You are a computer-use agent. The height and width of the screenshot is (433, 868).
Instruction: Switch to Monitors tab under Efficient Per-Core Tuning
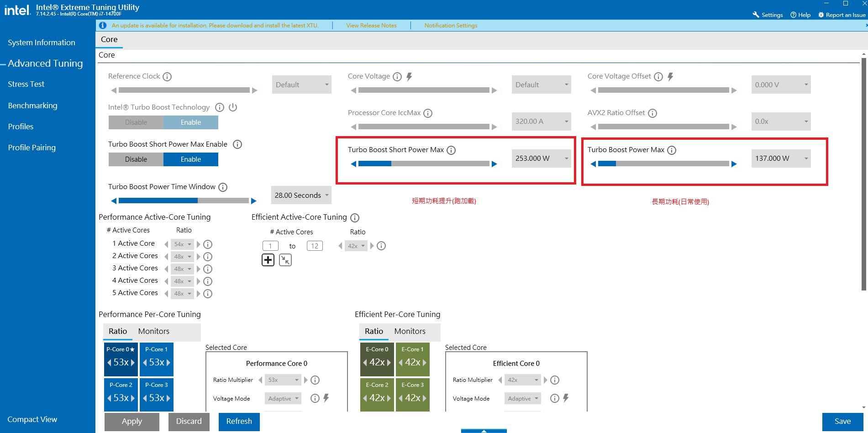click(410, 332)
